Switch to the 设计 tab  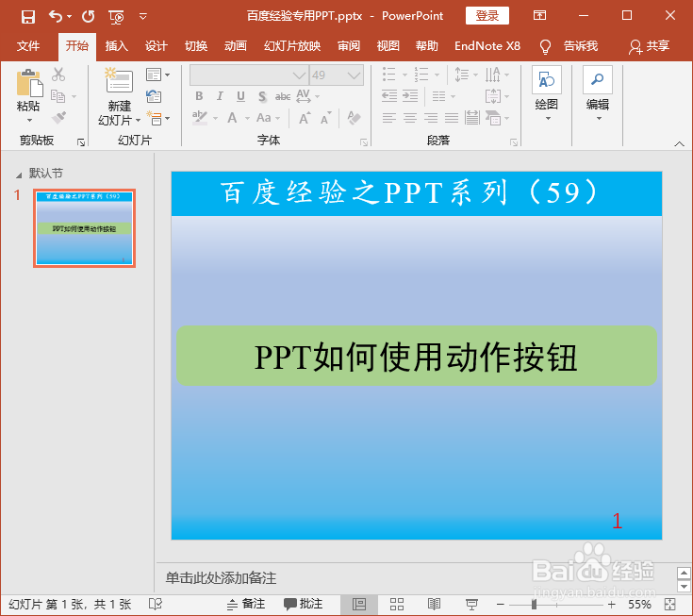point(156,45)
